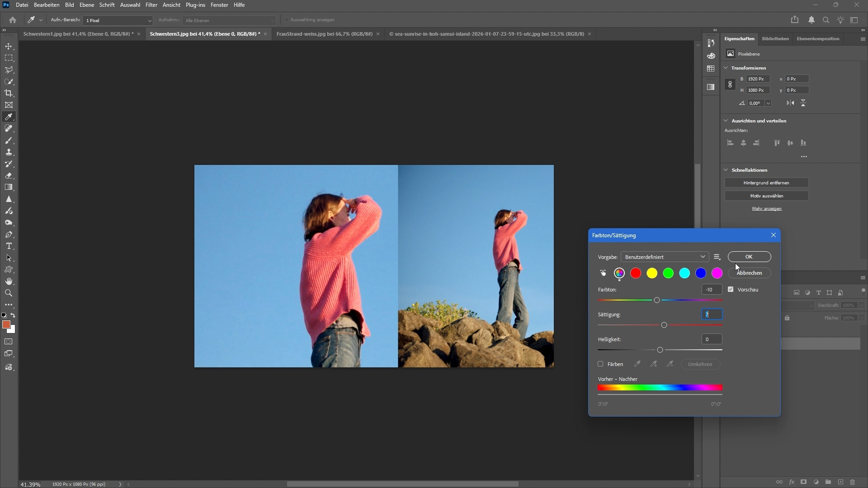This screenshot has height=488, width=868.
Task: Click Hintergrund entfernen quick action
Action: click(766, 183)
